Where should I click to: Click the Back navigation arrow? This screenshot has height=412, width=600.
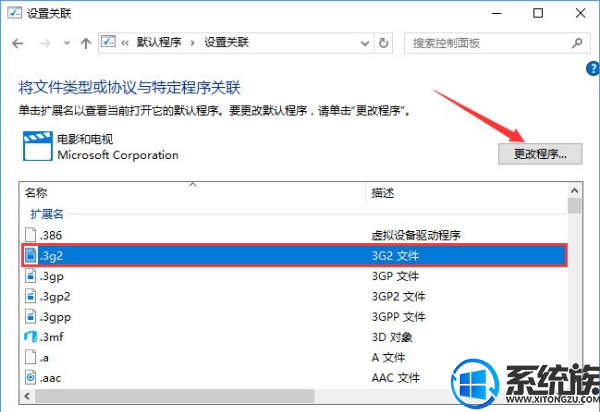tap(18, 43)
